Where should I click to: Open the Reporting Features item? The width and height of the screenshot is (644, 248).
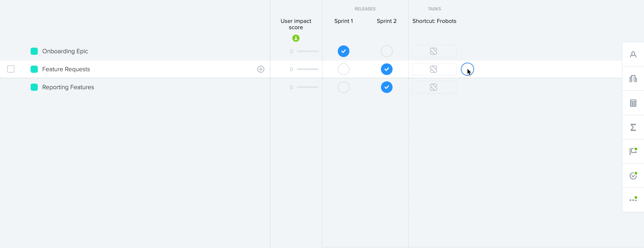click(68, 87)
